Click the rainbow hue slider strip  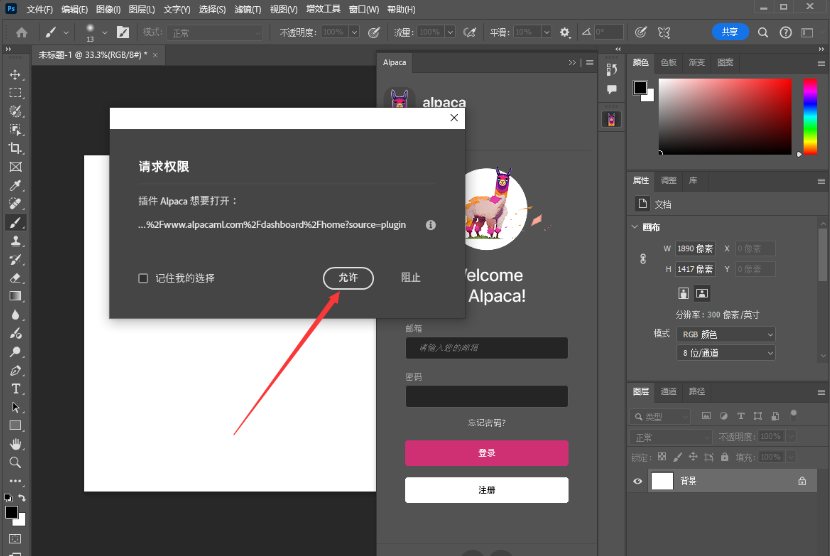[x=810, y=116]
